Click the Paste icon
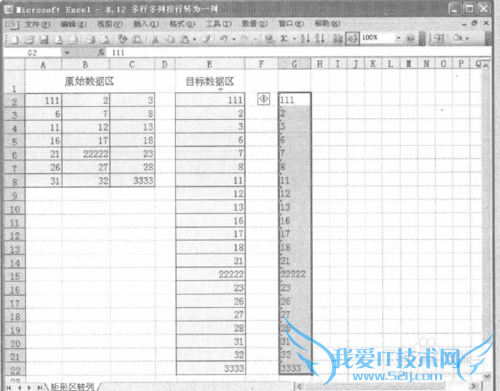Viewport: 500px width, 391px height. pyautogui.click(x=184, y=39)
